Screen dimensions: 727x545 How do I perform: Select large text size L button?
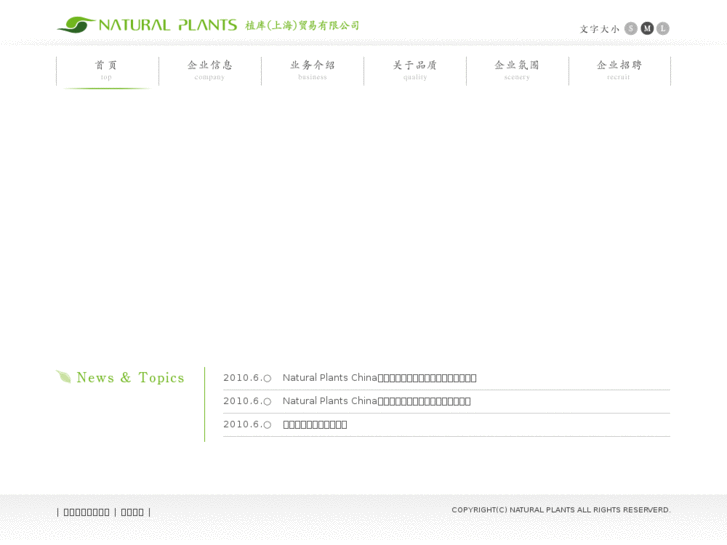pyautogui.click(x=663, y=29)
